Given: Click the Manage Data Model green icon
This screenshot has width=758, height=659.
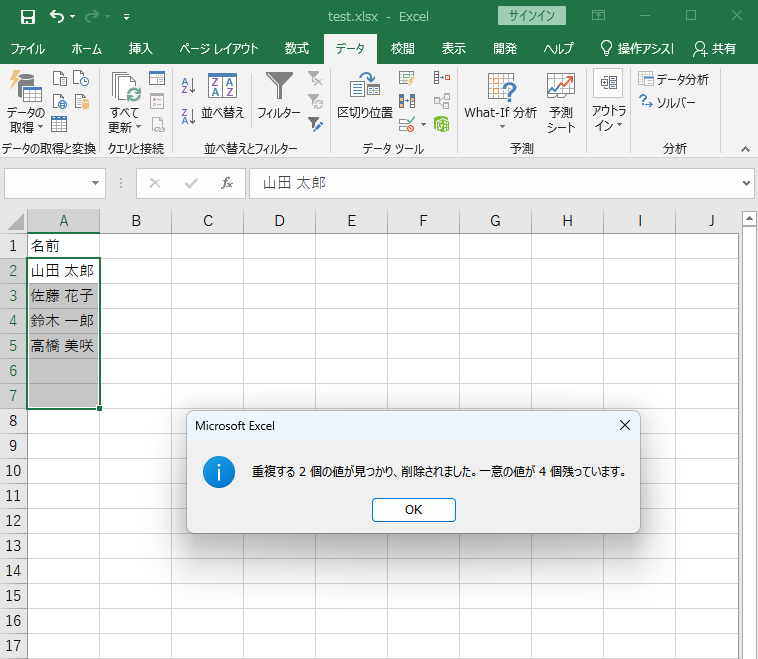Looking at the screenshot, I should 441,124.
